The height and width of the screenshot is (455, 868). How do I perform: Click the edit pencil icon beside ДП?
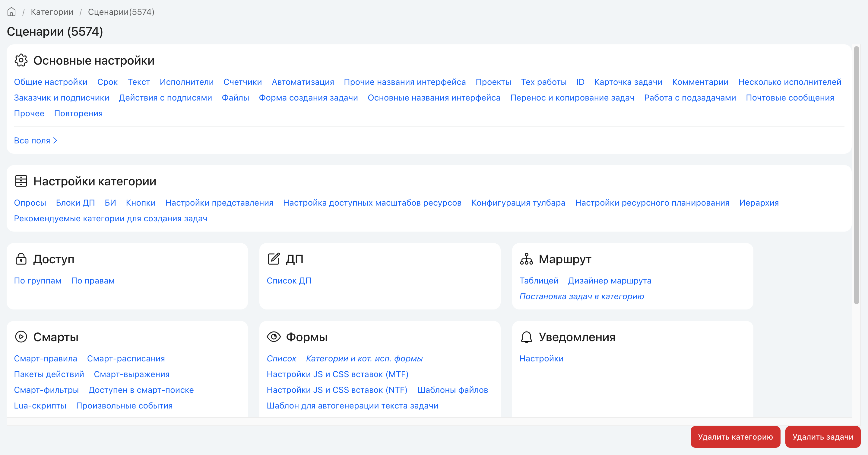[274, 259]
